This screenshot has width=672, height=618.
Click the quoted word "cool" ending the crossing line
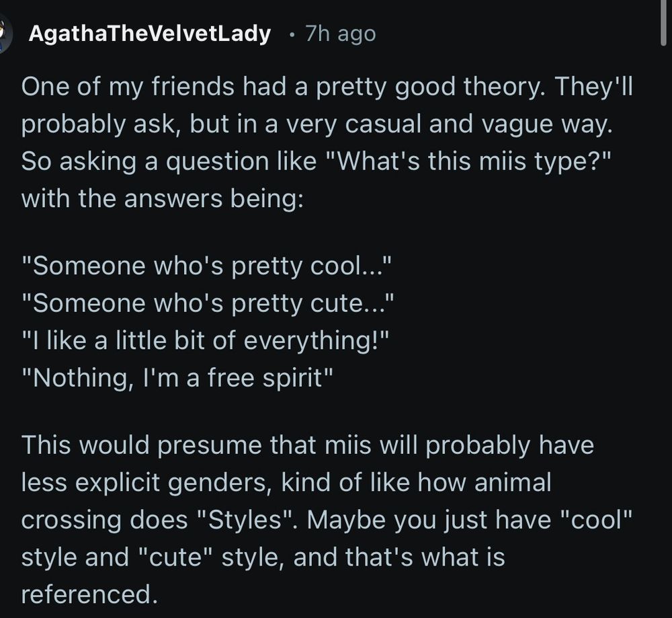(x=596, y=519)
